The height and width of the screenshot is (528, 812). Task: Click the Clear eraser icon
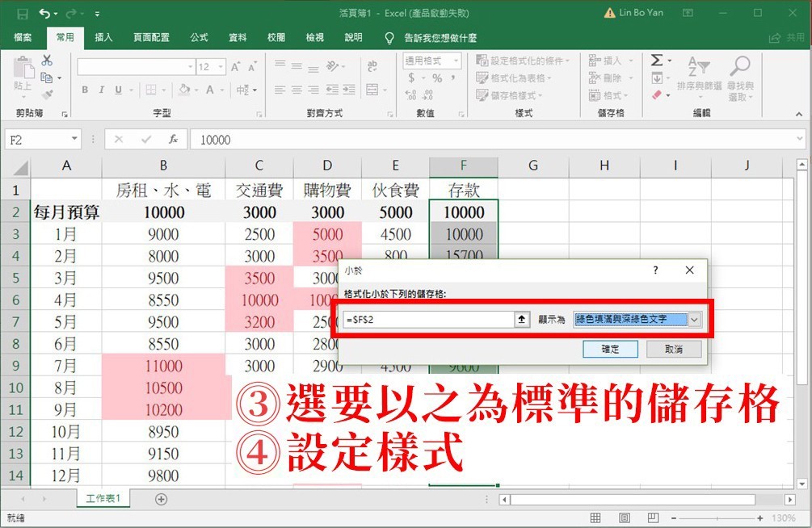(657, 94)
